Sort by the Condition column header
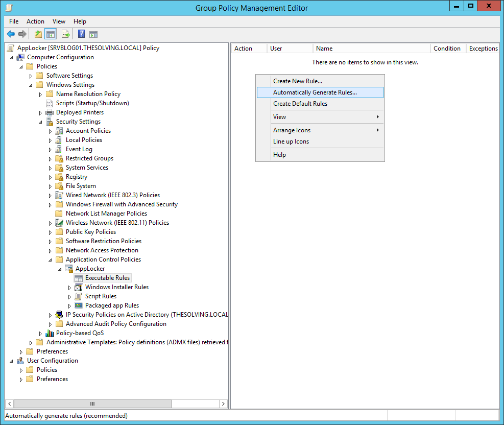 coord(448,48)
